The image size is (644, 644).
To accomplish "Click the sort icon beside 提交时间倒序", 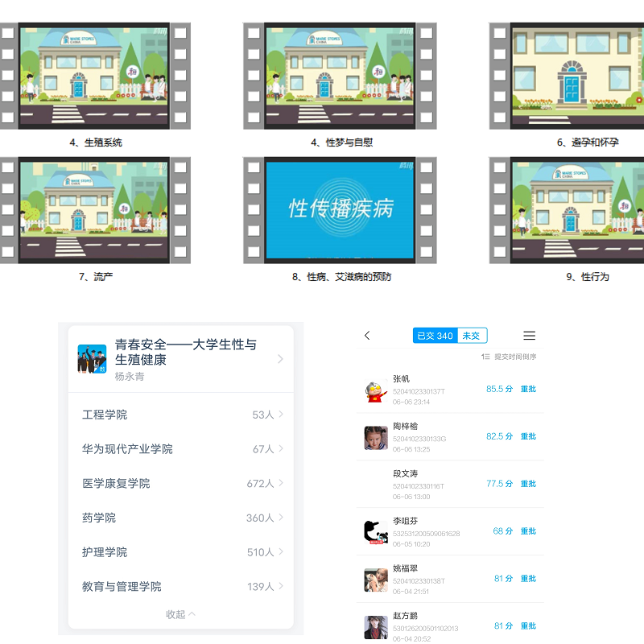I will click(x=485, y=357).
